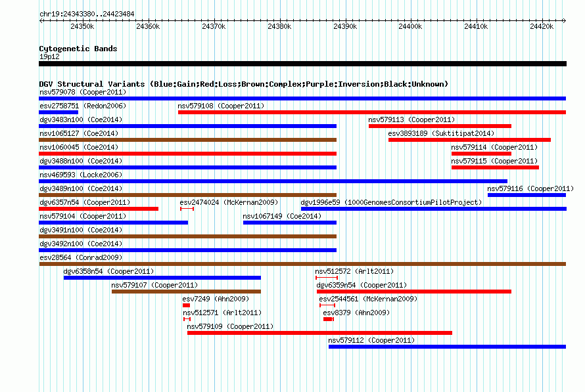Click nsv512572 (Arlt2011) label
The image size is (585, 392).
coord(354,271)
